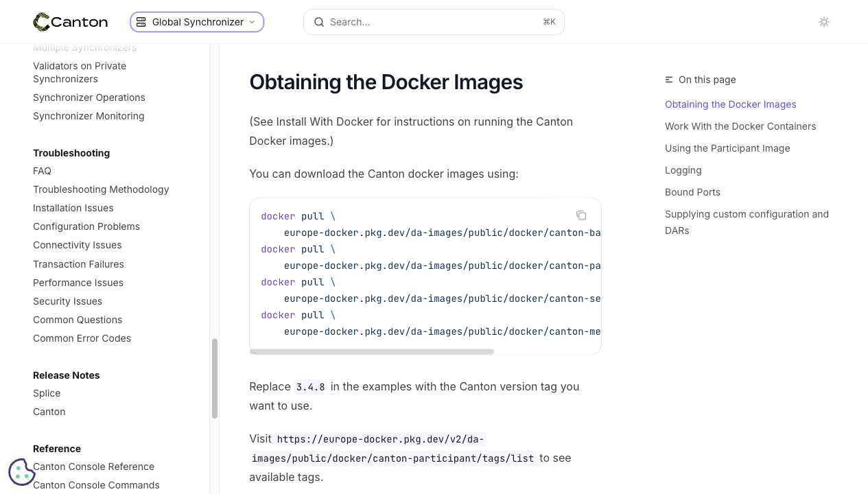Open Synchronizer Operations page
868x494 pixels.
click(x=89, y=97)
